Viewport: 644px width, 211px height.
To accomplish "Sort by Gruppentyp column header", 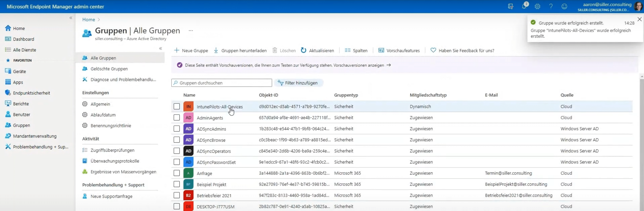I will [346, 95].
